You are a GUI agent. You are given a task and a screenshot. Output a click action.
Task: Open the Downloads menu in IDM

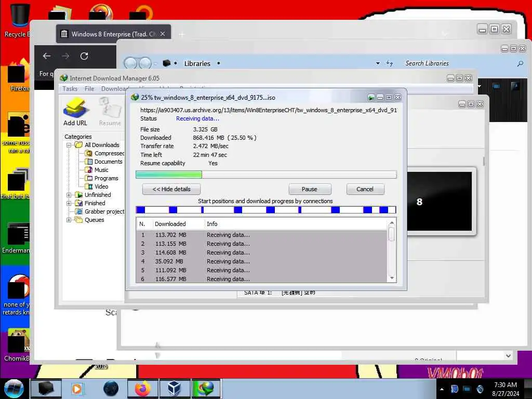tap(114, 88)
